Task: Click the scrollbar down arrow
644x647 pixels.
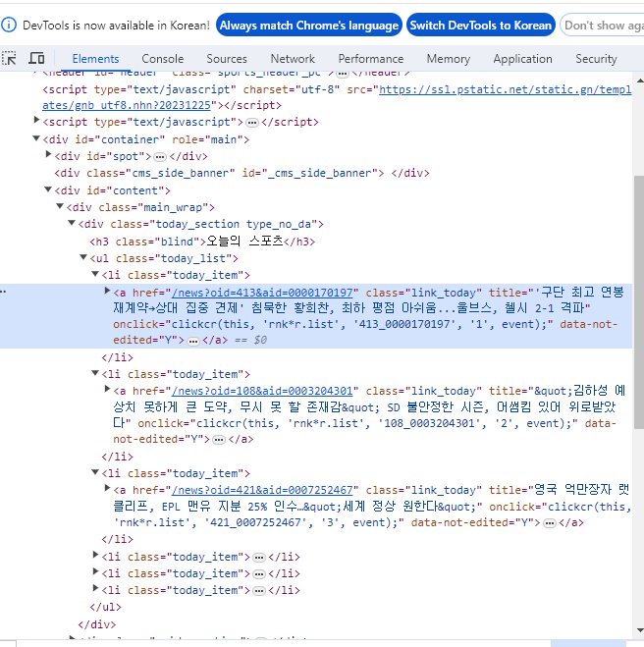Action: pos(640,630)
